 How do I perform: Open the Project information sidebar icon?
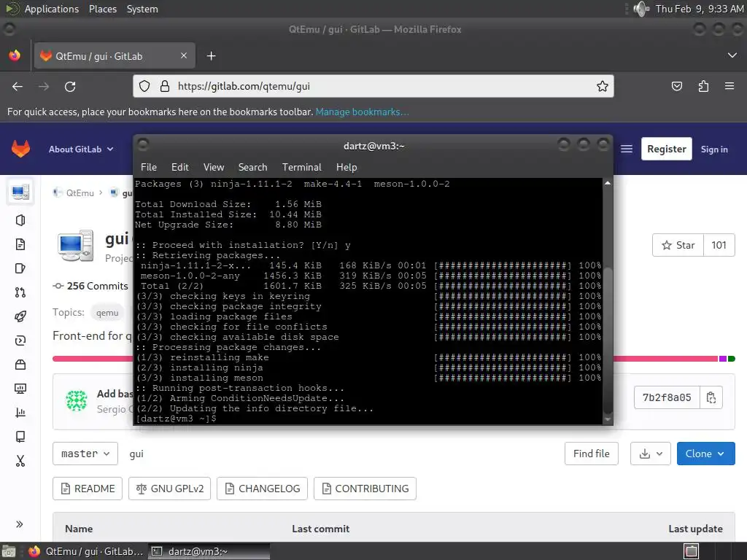point(20,220)
